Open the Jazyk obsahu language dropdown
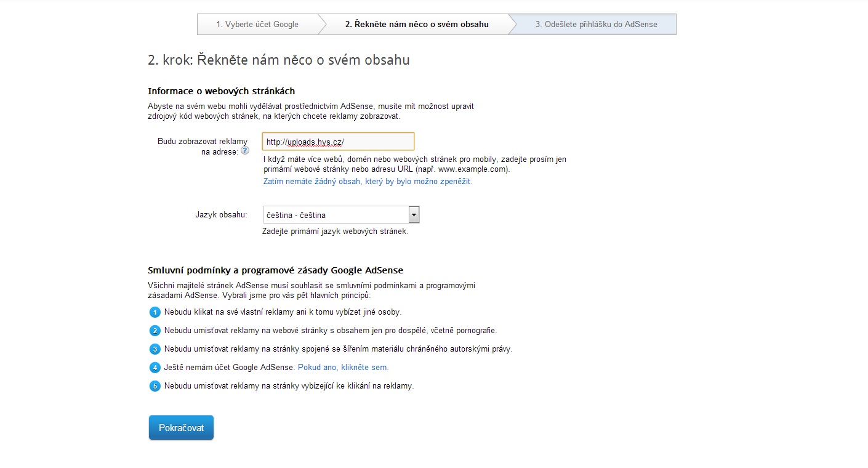Viewport: 868px width, 468px height. (x=341, y=215)
